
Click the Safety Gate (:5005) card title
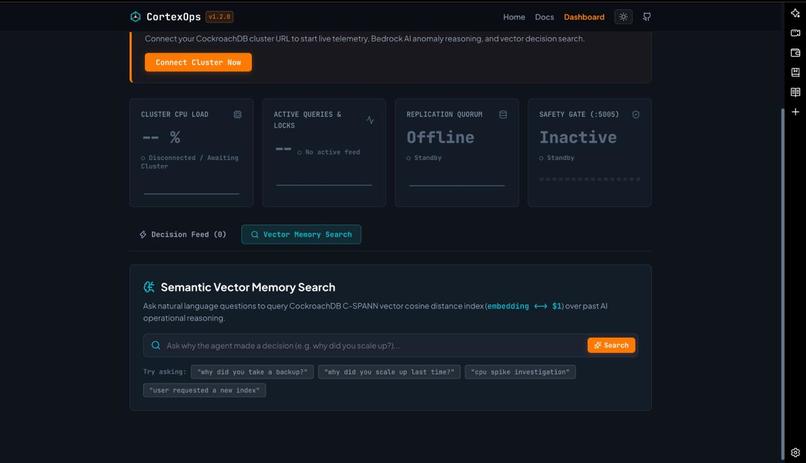click(x=579, y=114)
